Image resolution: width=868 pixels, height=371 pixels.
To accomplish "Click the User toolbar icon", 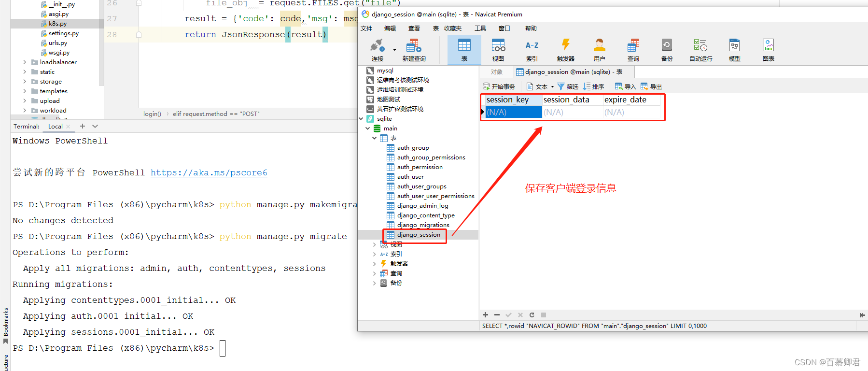I will click(600, 50).
